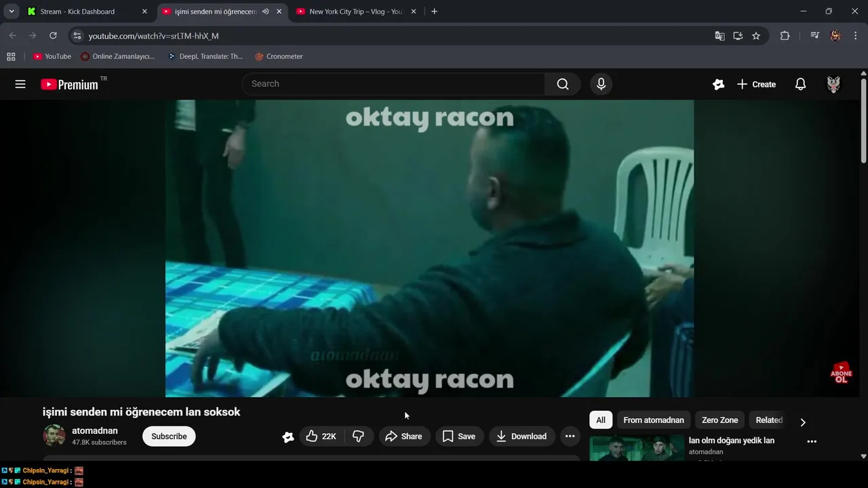Open more actions ellipsis under video
The height and width of the screenshot is (488, 868).
[x=570, y=436]
